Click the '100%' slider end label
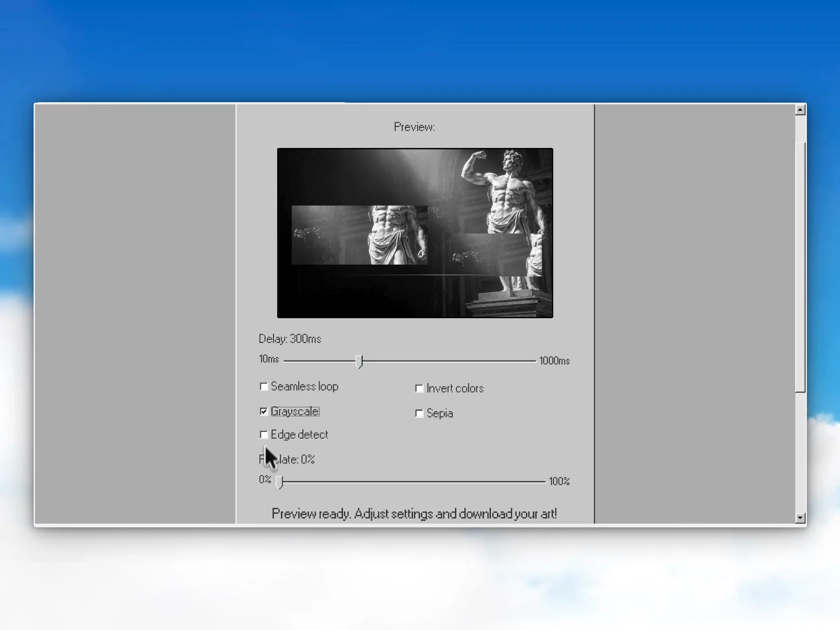 (559, 481)
